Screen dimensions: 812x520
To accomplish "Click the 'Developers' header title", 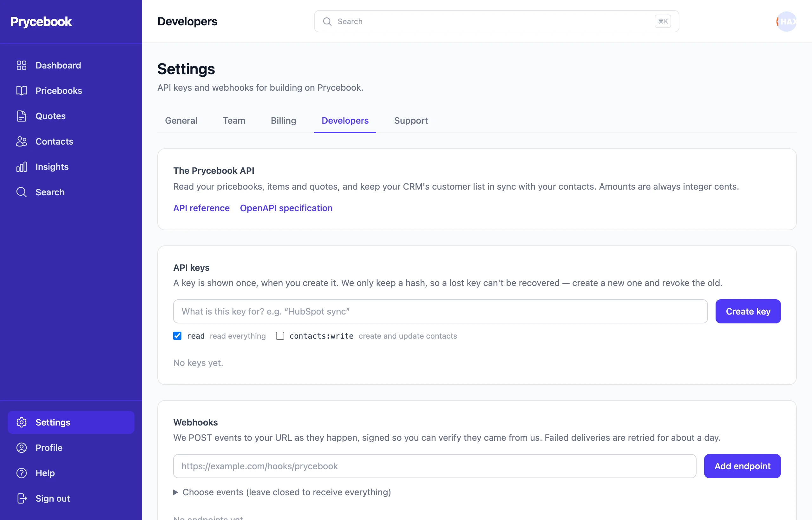I will tap(187, 21).
